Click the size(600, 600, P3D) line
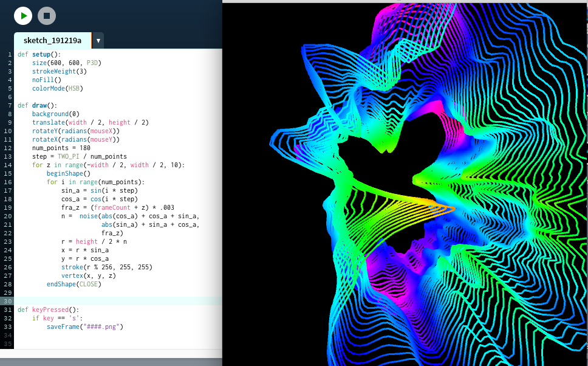The width and height of the screenshot is (588, 366). point(66,63)
